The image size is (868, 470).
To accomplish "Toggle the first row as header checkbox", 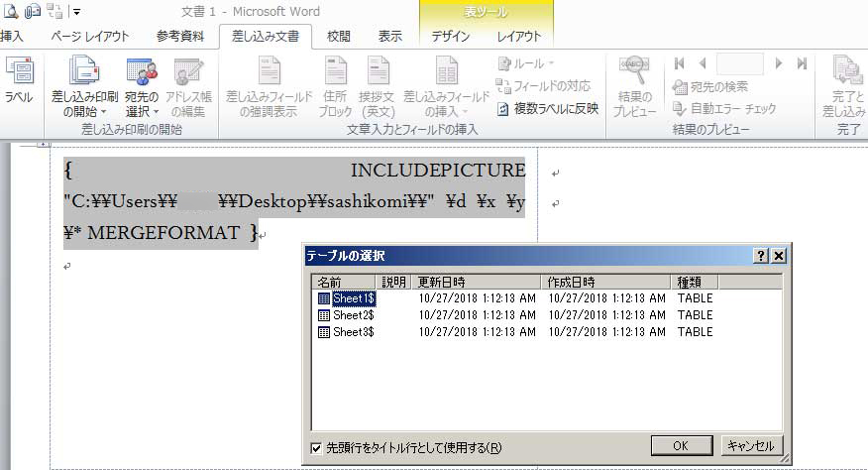I will pyautogui.click(x=317, y=447).
